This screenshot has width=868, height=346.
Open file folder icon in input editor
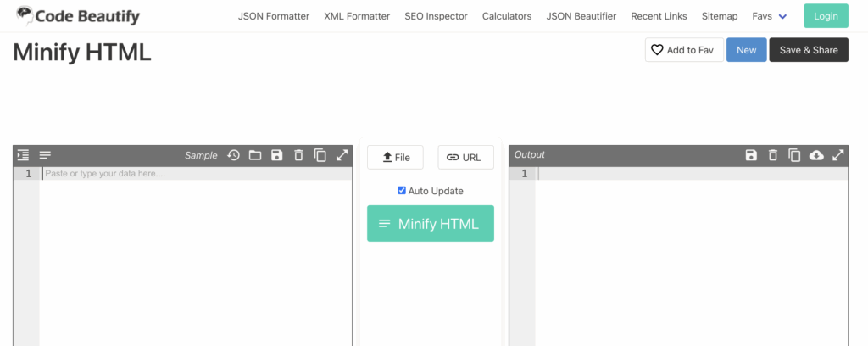pyautogui.click(x=255, y=155)
